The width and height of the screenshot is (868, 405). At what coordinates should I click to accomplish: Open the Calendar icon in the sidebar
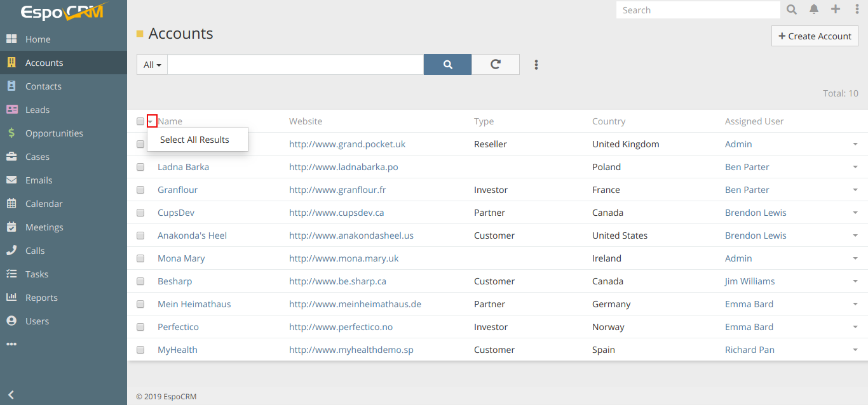tap(11, 204)
